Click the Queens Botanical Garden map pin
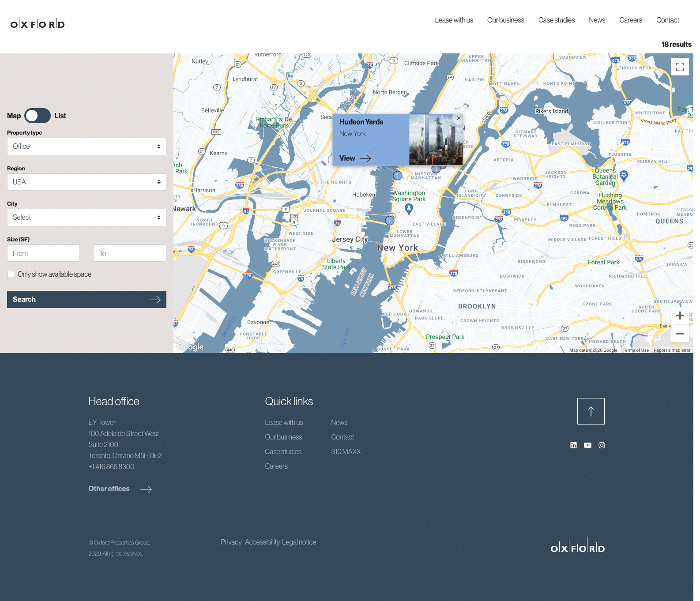700x601 pixels. (624, 176)
